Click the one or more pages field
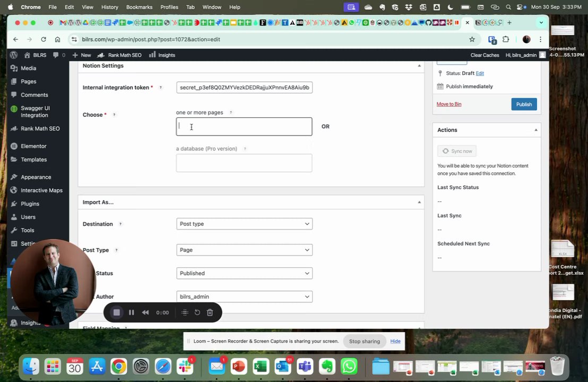 point(244,127)
